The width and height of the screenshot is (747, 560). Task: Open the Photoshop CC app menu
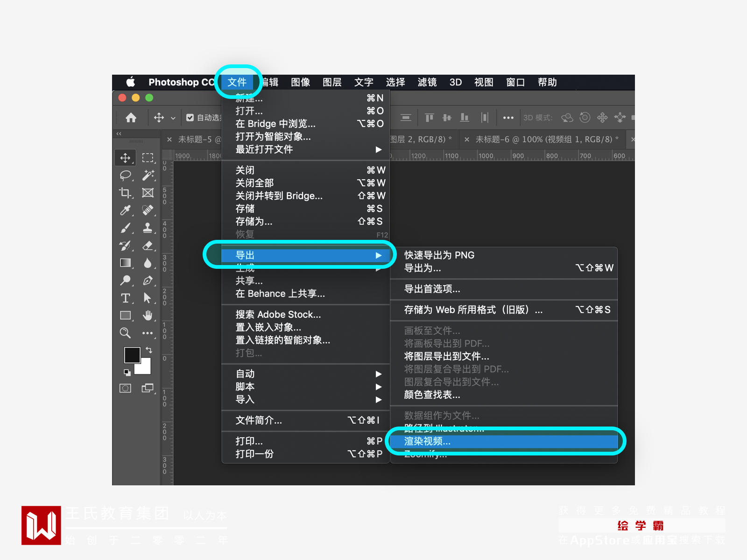click(x=181, y=82)
